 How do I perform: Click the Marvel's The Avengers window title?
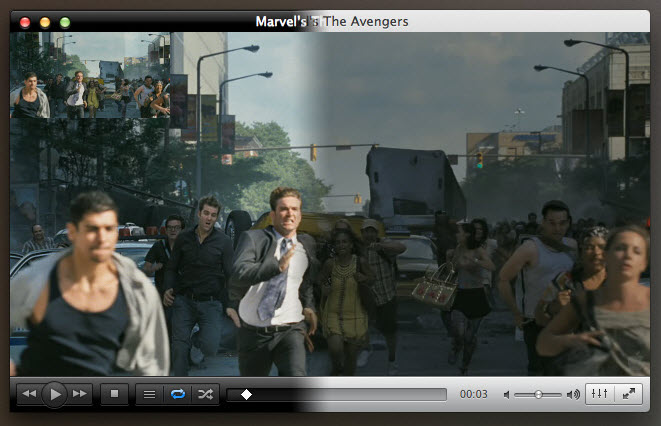(332, 21)
